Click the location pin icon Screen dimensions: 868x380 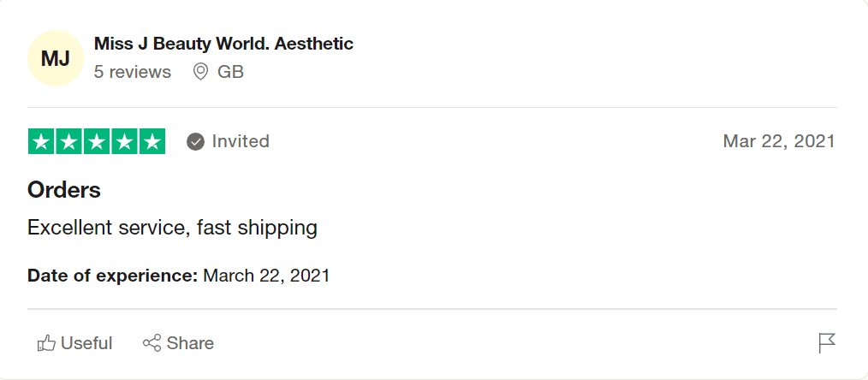tap(201, 72)
